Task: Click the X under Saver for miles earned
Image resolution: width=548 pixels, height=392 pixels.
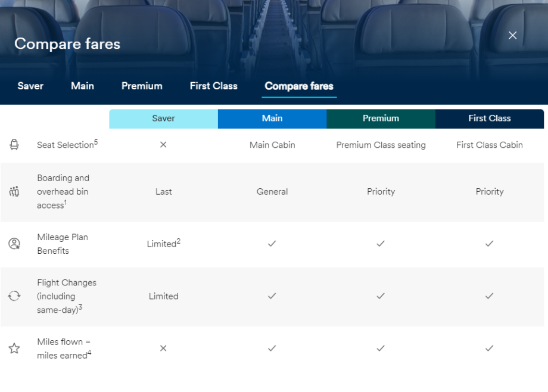Action: (x=163, y=348)
